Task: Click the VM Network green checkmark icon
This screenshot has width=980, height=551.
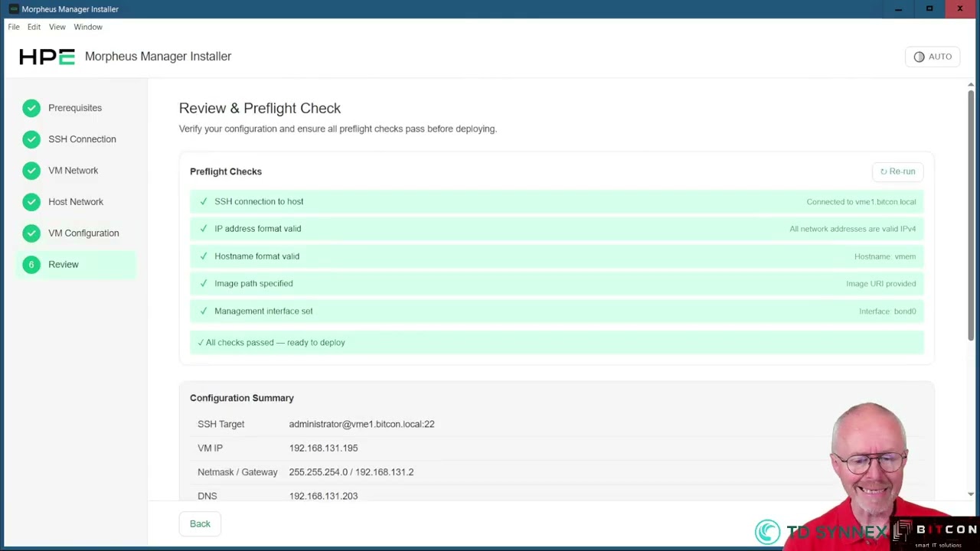Action: [x=31, y=171]
